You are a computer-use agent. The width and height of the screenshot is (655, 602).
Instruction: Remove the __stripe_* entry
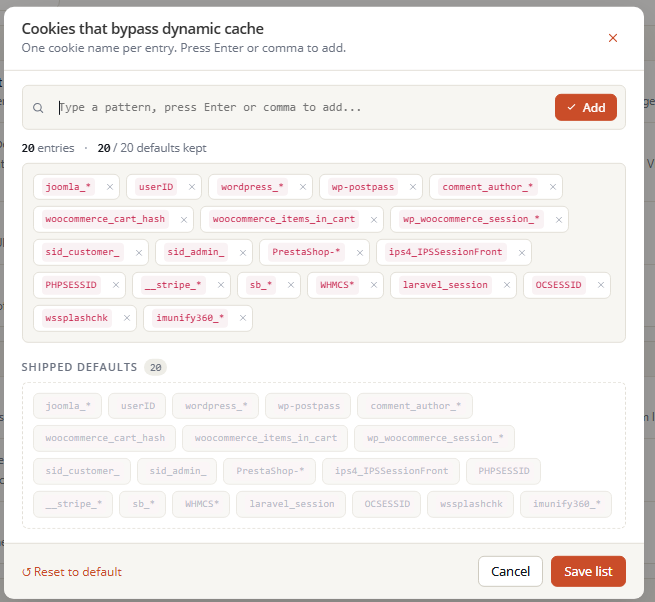(221, 285)
